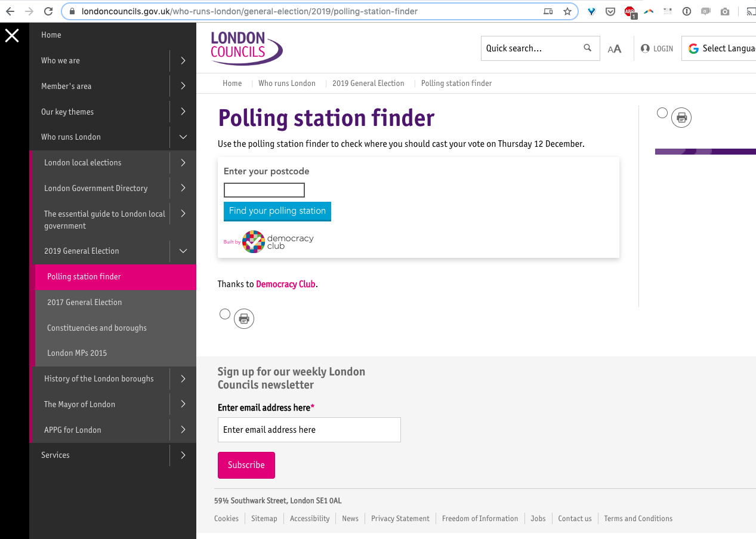Click the Subscribe button

(246, 466)
